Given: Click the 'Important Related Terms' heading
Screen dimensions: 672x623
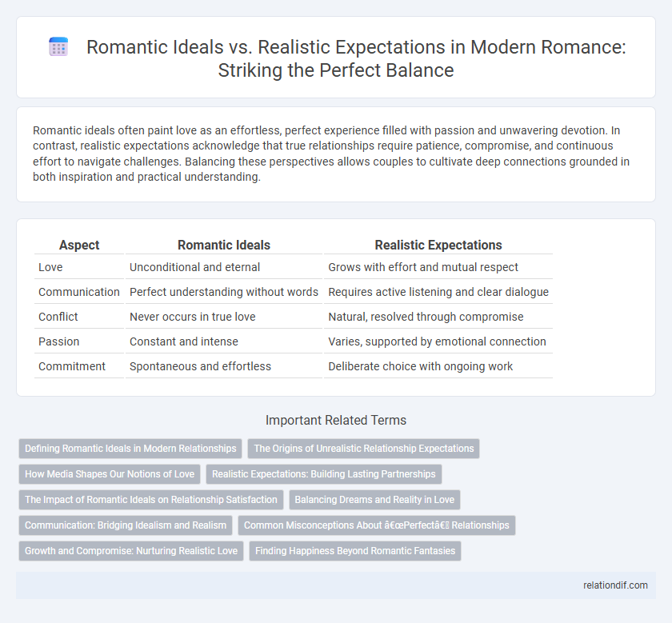Looking at the screenshot, I should (335, 420).
